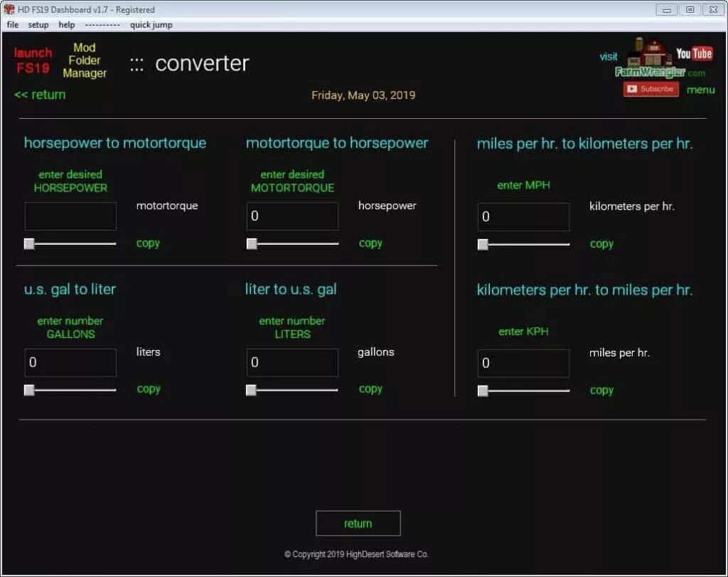
Task: Click the enter KPH slider handle
Action: coord(483,391)
